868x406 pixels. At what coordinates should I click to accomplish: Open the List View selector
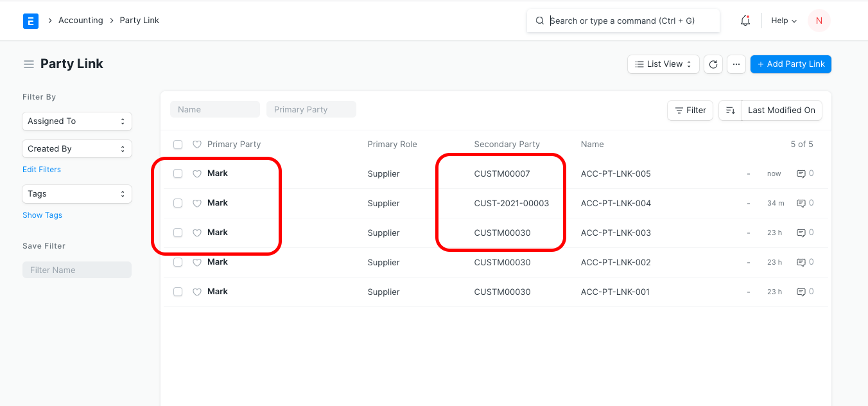[663, 64]
